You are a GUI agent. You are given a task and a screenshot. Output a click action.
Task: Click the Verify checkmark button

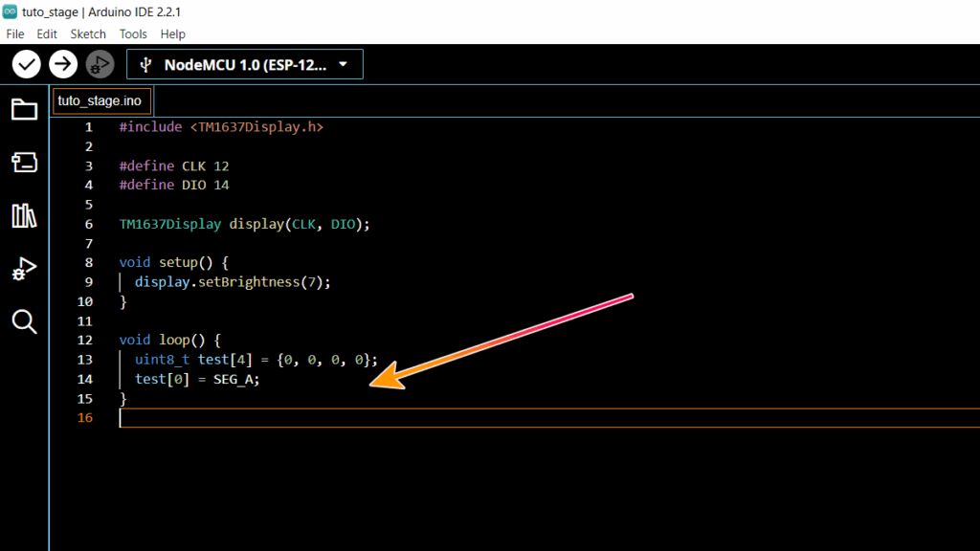click(x=26, y=64)
